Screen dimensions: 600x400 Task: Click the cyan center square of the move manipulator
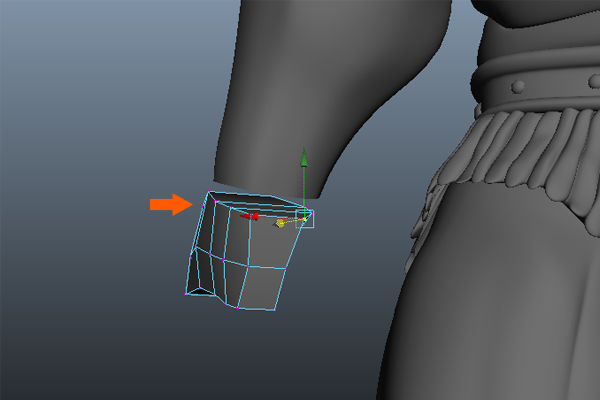coord(305,219)
